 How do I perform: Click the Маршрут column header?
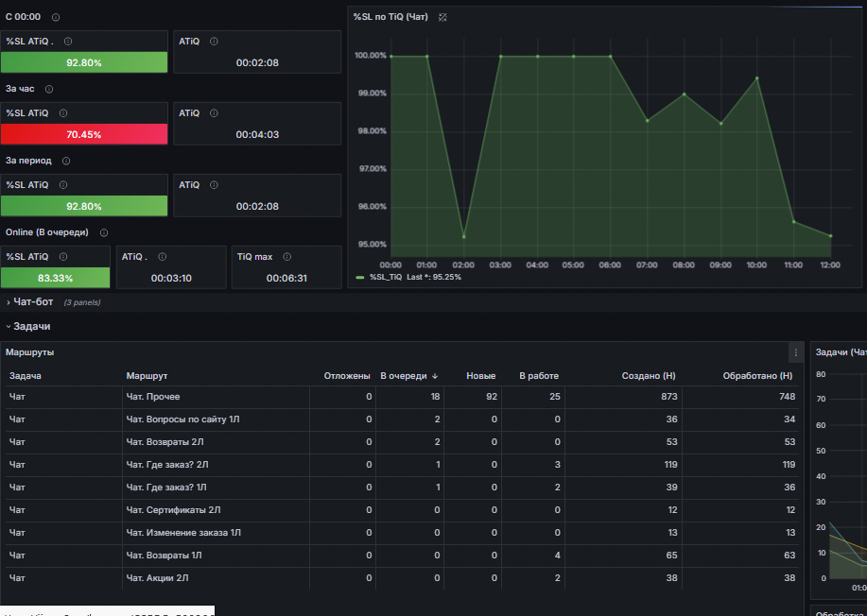point(147,376)
